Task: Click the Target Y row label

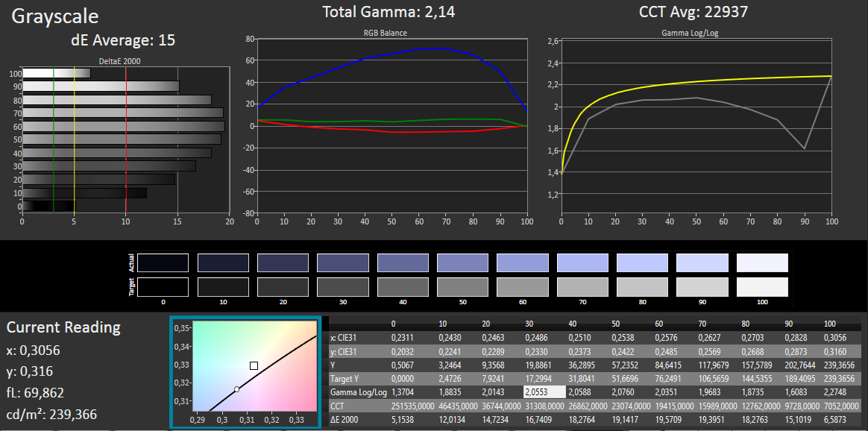Action: (x=345, y=379)
